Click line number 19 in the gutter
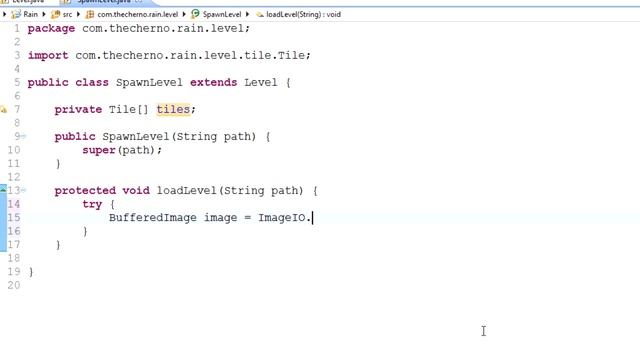This screenshot has height=360, width=640. coord(13,271)
